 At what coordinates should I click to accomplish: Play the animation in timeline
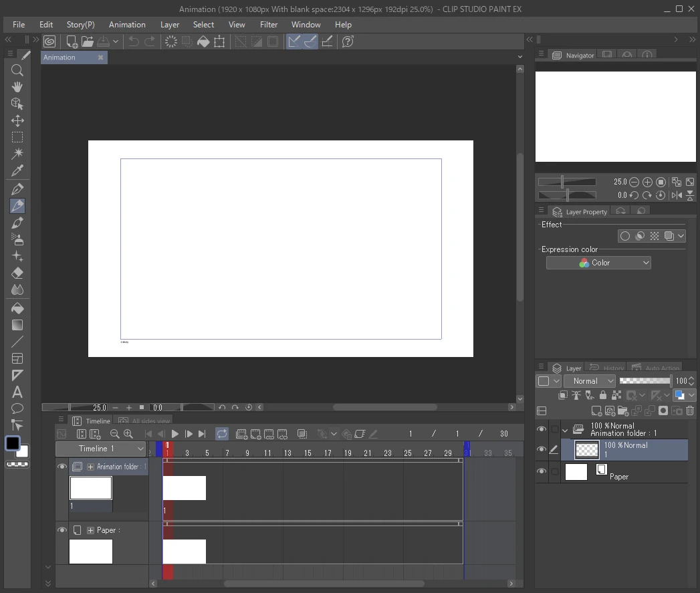coord(175,434)
